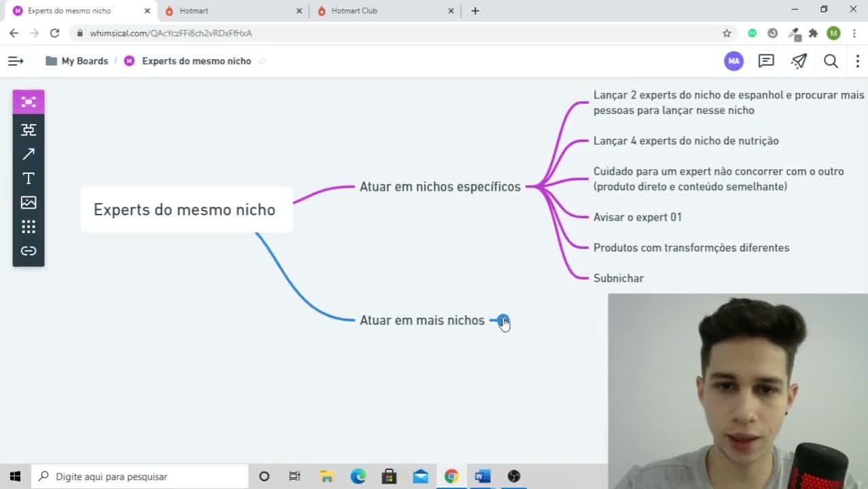Open Microsoft Edge from taskbar
This screenshot has width=868, height=489.
point(358,477)
